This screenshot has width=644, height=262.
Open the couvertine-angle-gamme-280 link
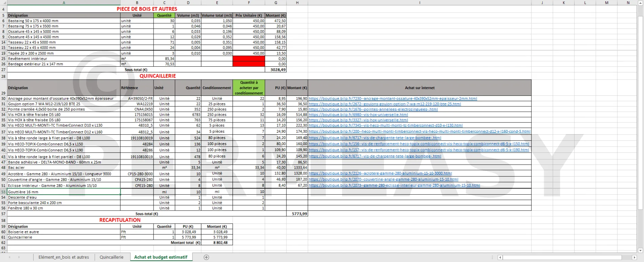pos(383,179)
